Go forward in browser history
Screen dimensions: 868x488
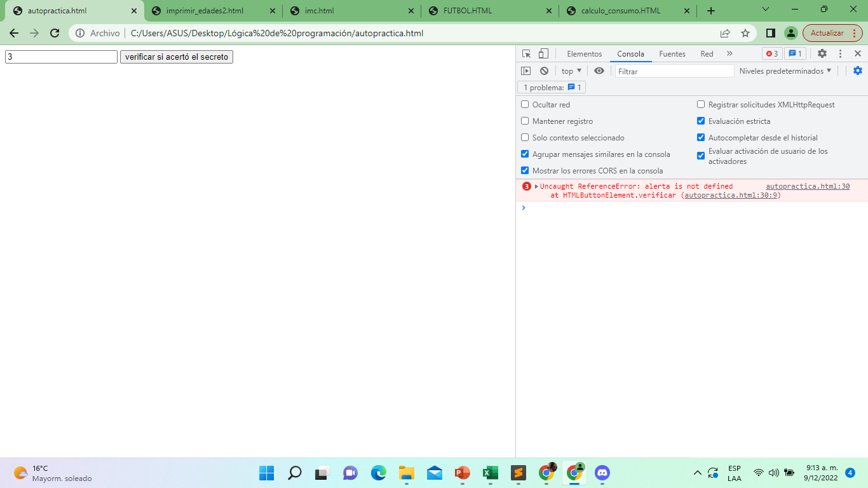[34, 33]
